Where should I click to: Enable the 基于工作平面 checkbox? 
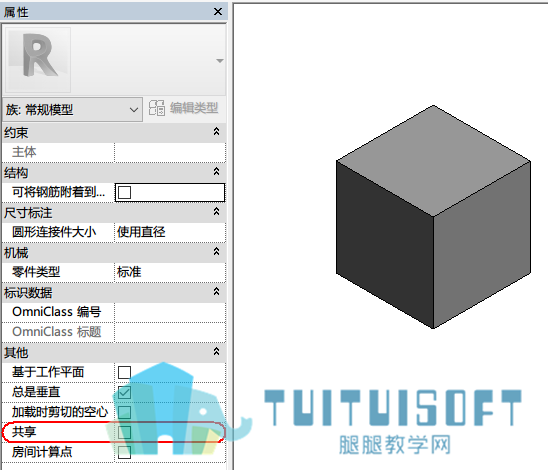pos(124,372)
